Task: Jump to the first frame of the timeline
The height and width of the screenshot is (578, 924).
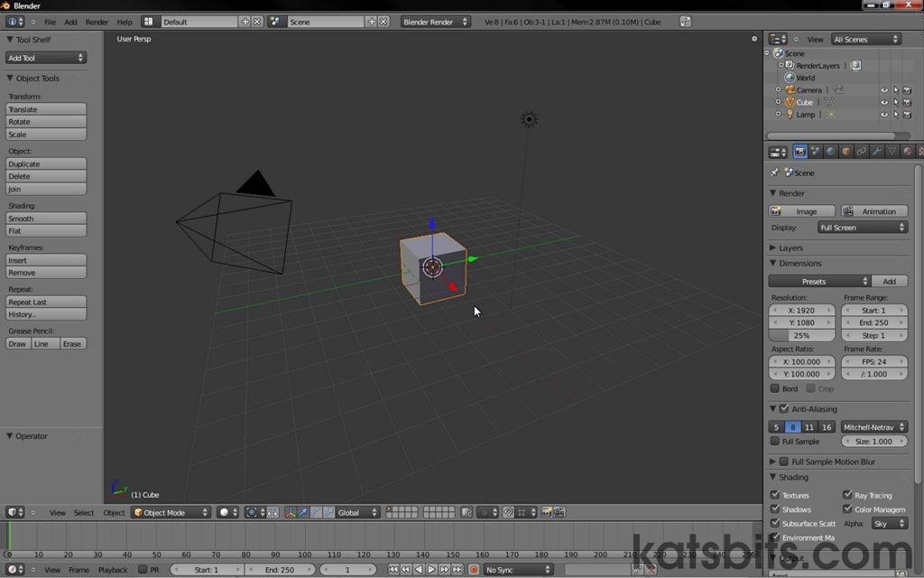Action: 393,570
